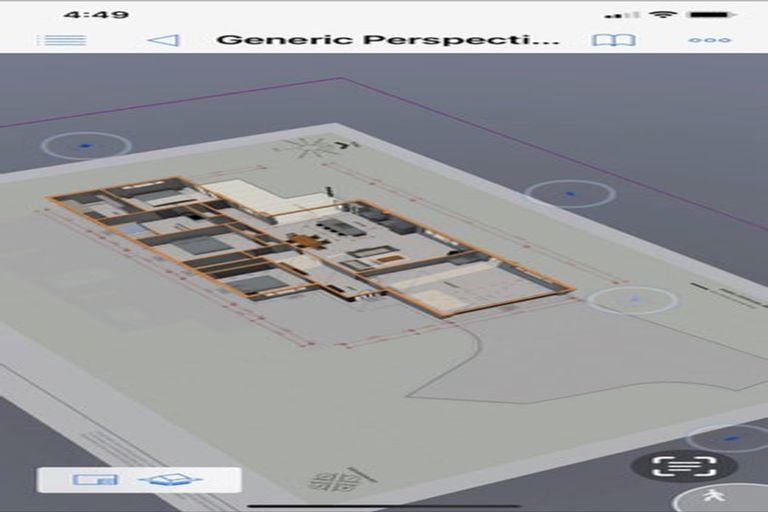Switch to 3D model view
This screenshot has height=512, width=768.
click(x=169, y=479)
